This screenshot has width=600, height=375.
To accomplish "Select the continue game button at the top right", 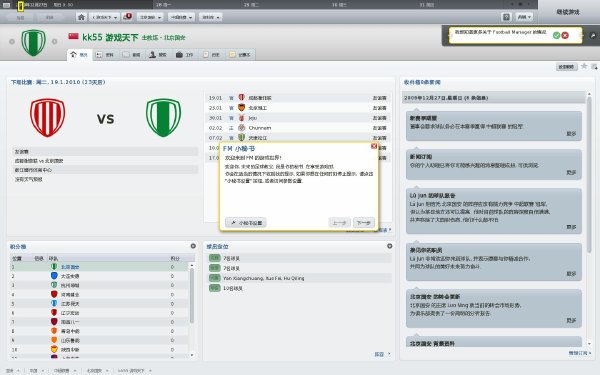I will point(568,12).
